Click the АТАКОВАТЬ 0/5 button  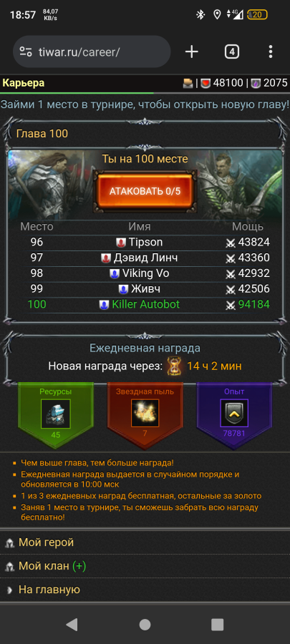(145, 191)
